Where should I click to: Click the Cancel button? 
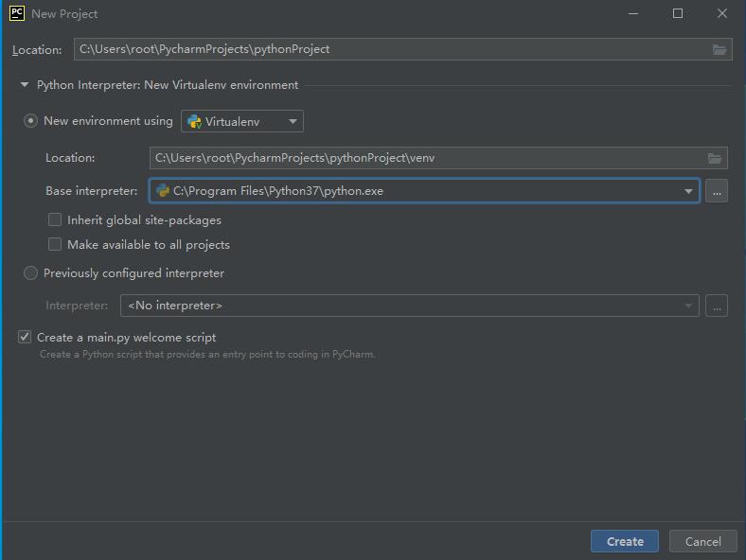pos(702,541)
